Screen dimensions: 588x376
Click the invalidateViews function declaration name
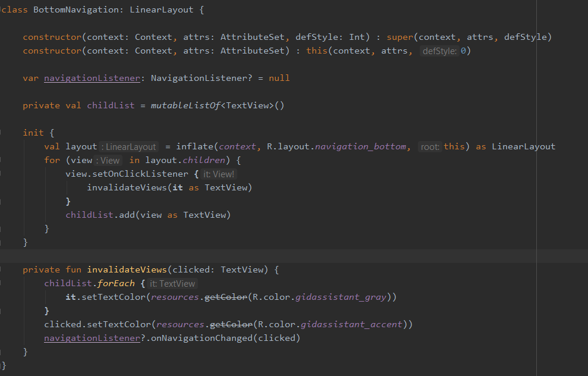point(127,270)
